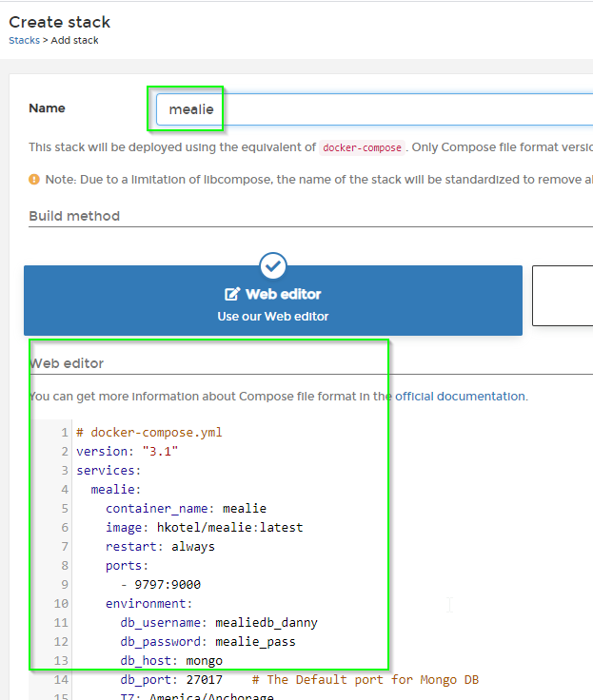Click the 'mealie:' service line
593x700 pixels.
tap(116, 490)
